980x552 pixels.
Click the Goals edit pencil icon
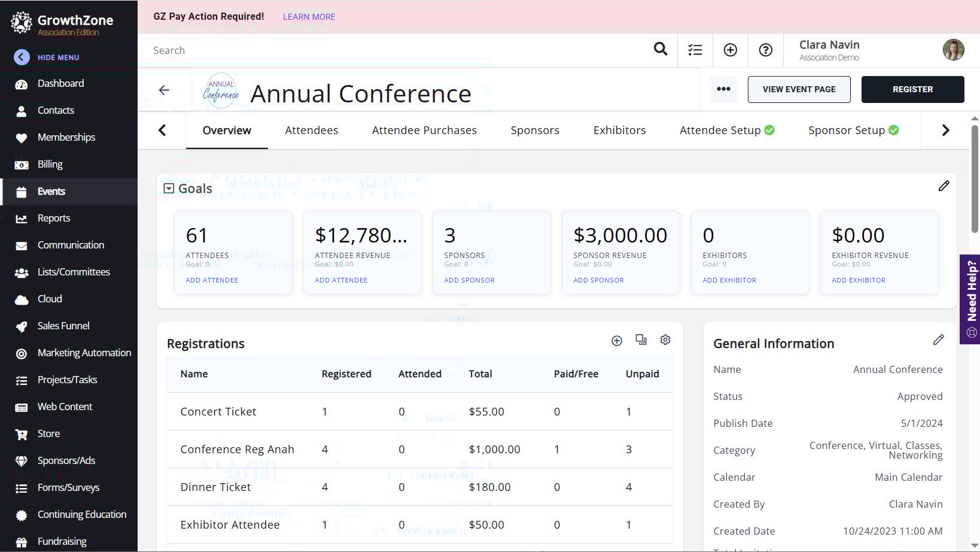tap(944, 186)
